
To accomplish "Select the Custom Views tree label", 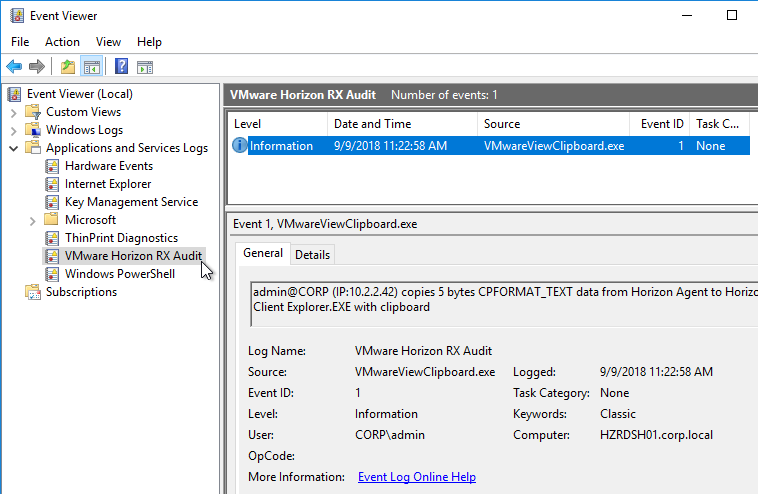I will pyautogui.click(x=83, y=112).
